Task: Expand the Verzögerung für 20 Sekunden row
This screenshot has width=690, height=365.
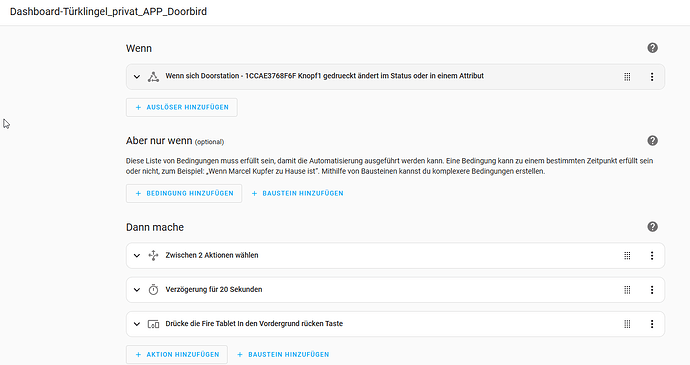Action: (137, 290)
